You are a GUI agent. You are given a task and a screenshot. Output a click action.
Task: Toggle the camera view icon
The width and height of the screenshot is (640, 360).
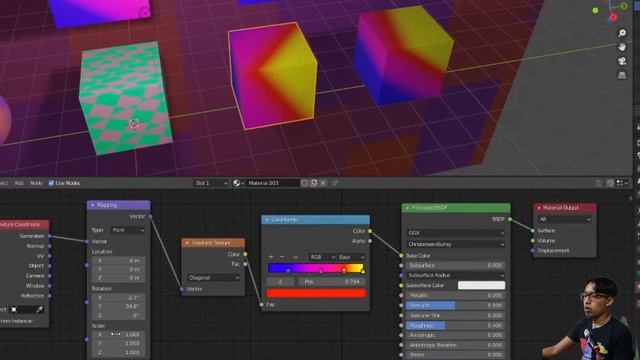click(622, 61)
